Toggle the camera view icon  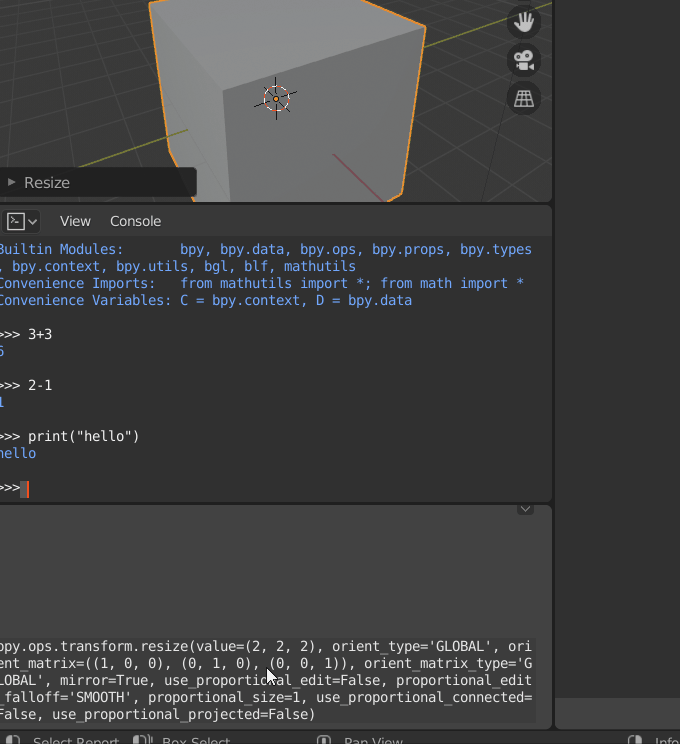(x=524, y=60)
